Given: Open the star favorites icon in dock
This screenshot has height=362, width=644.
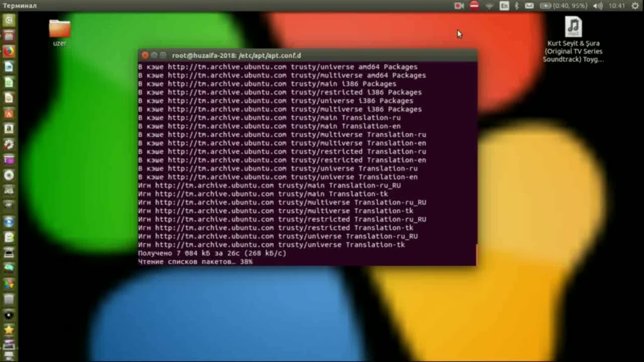Looking at the screenshot, I should click(x=9, y=330).
